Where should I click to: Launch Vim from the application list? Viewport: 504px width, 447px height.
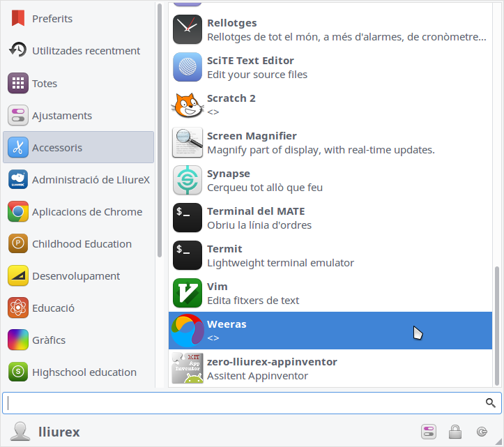(188, 294)
